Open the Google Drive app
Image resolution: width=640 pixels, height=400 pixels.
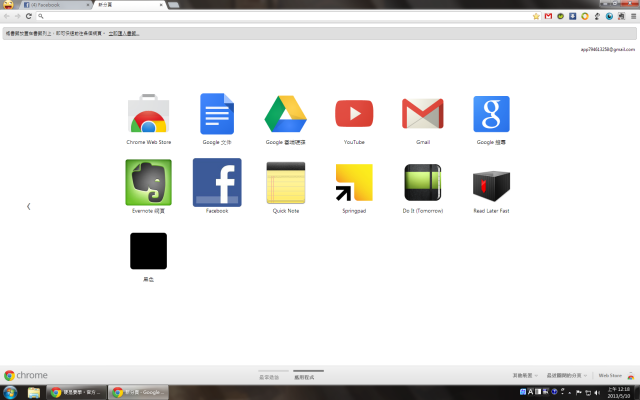click(x=286, y=114)
